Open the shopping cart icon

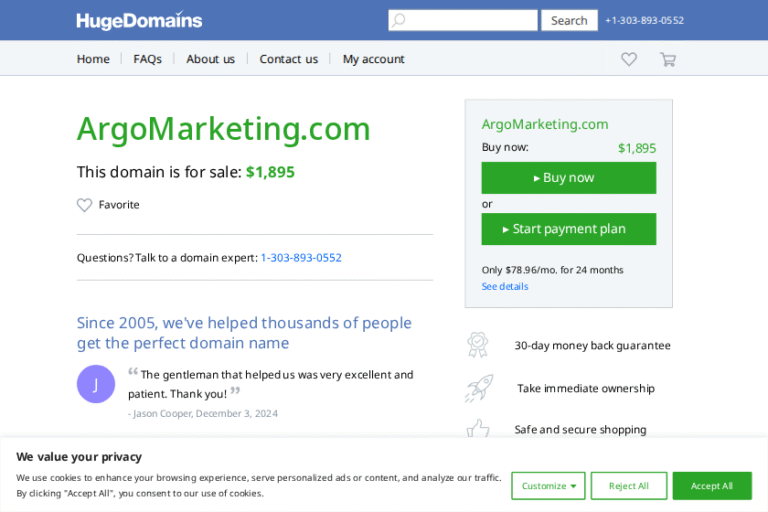[667, 59]
